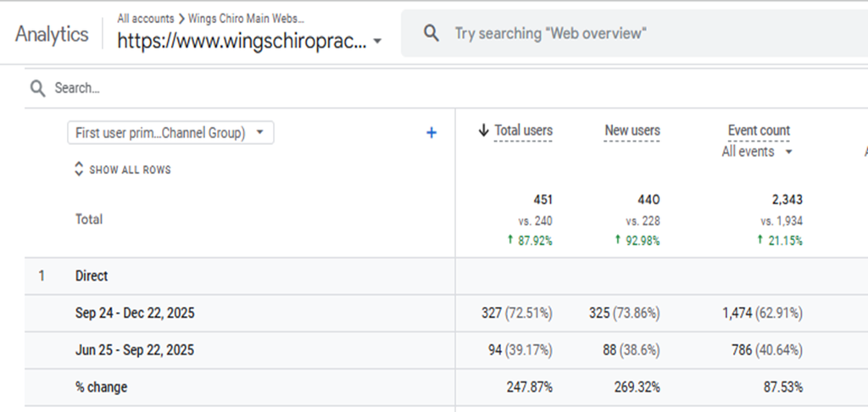
Task: Click the magnifier icon beside table Search
Action: click(37, 89)
